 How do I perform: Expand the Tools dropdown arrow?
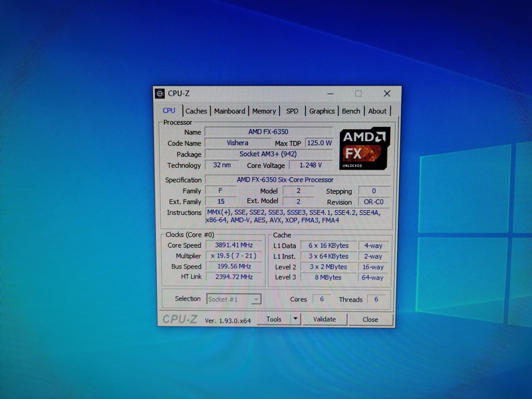pos(295,319)
